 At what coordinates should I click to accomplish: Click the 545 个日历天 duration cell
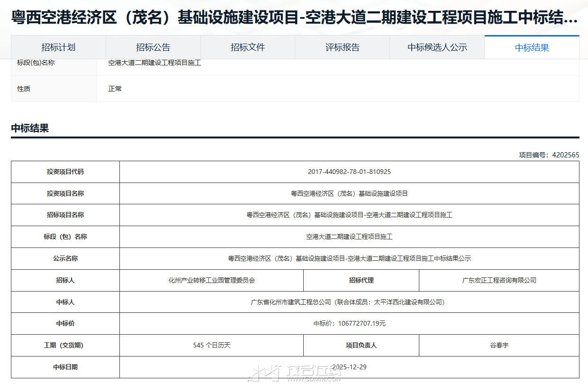(211, 345)
